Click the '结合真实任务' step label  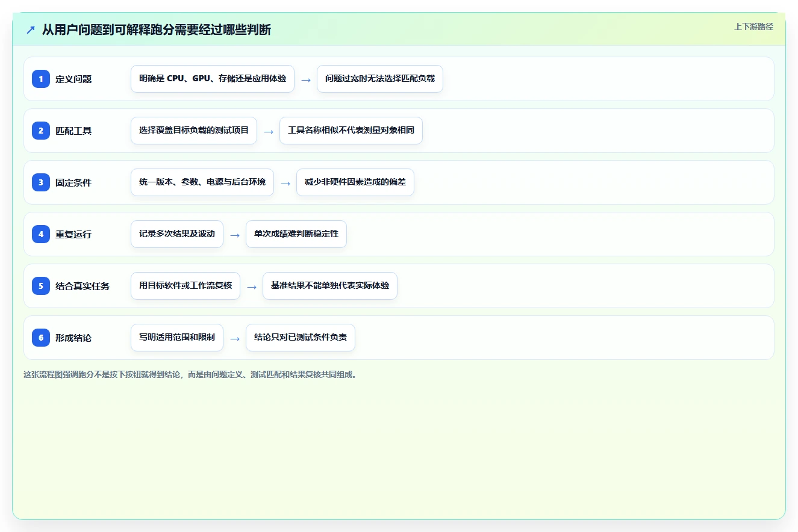[83, 286]
